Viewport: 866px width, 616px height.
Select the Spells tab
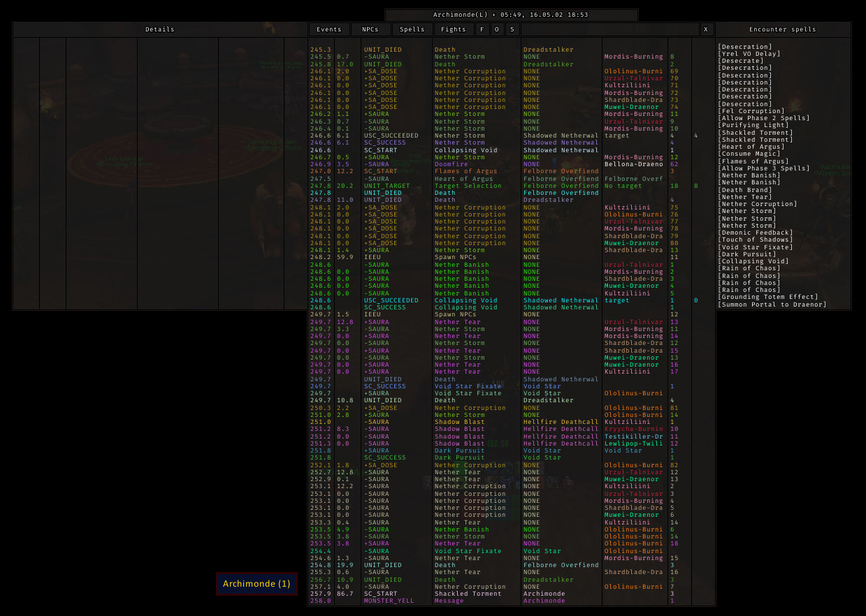412,29
